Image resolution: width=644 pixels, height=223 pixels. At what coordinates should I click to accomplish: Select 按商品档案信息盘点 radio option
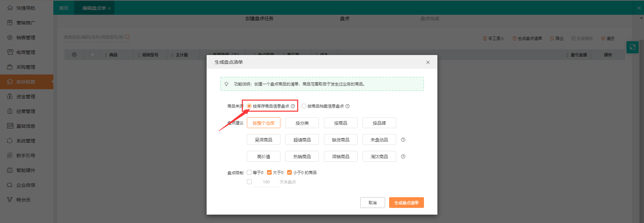pyautogui.click(x=304, y=106)
